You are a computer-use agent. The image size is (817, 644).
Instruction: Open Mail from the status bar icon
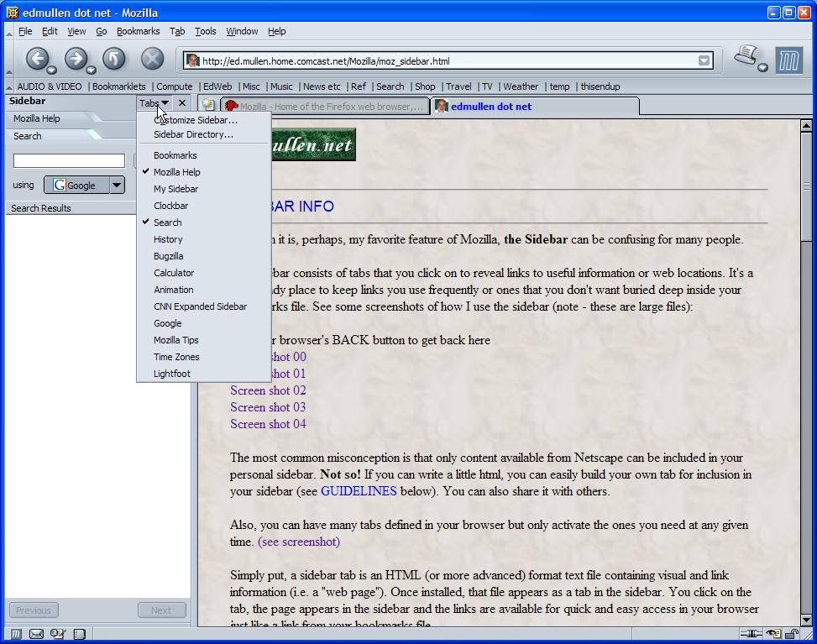pyautogui.click(x=36, y=635)
